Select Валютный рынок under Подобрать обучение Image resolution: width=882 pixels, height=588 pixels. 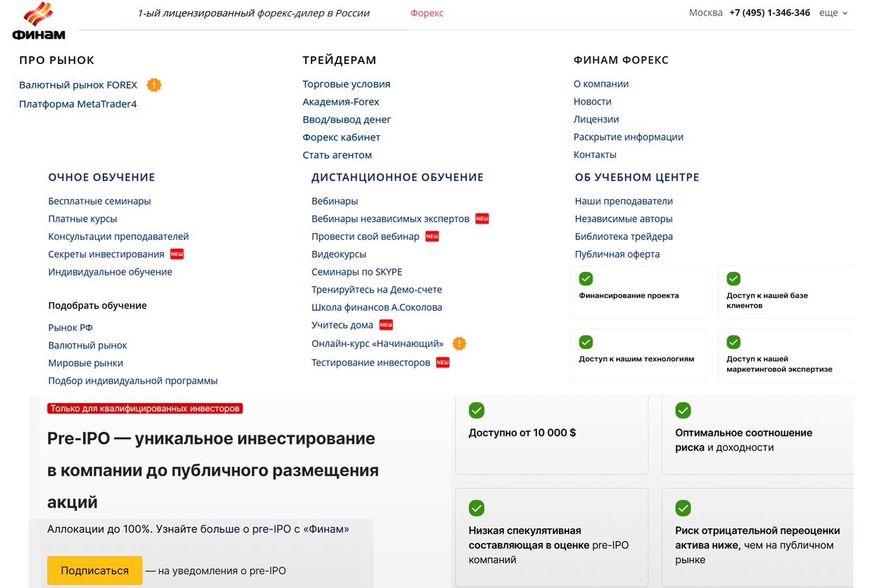point(88,345)
